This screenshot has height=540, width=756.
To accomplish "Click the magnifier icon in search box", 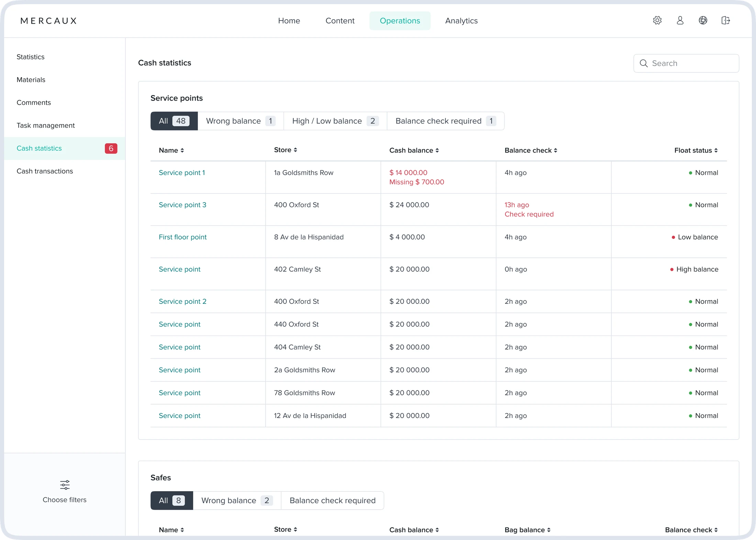I will [644, 63].
